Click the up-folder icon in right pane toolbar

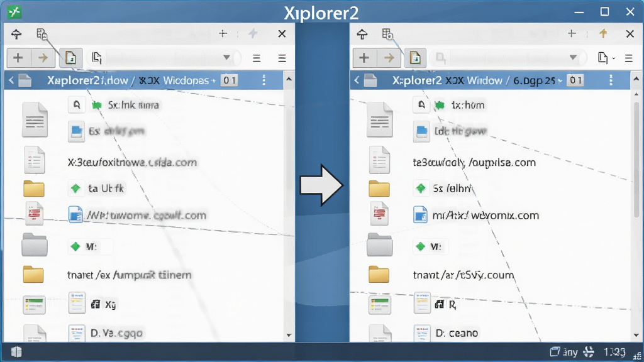[362, 34]
